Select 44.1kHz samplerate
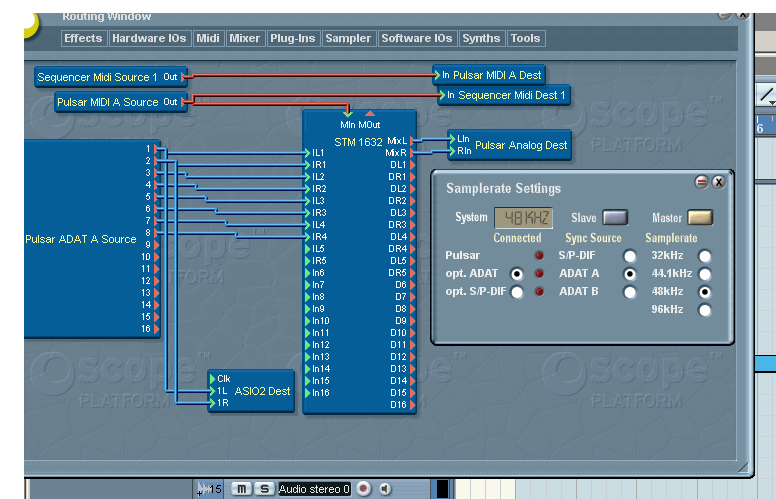776x499 pixels. pos(705,274)
